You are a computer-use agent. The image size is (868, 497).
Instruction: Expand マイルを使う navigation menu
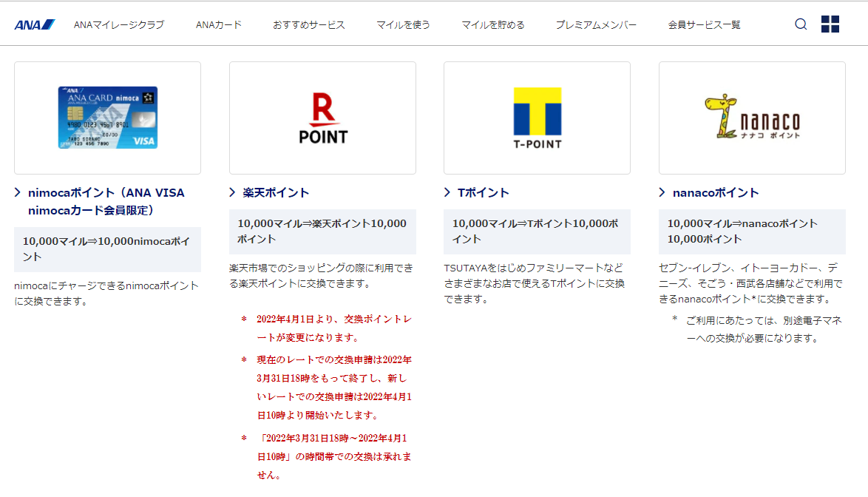pos(403,24)
